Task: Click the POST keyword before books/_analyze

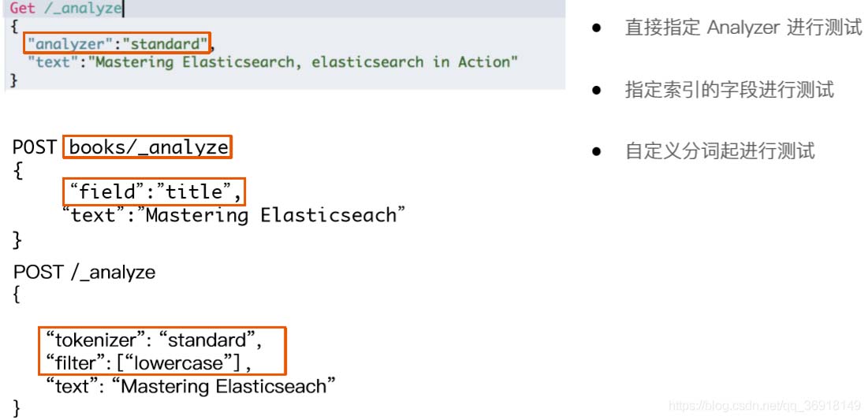Action: point(36,147)
